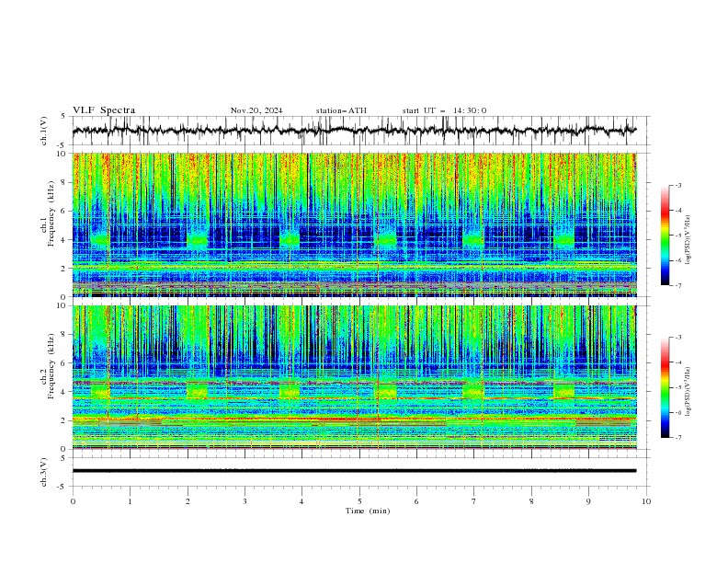The height and width of the screenshot is (563, 728).
Task: Click the ch.1 "Frequency (kHz)" axis label
Action: [51, 214]
